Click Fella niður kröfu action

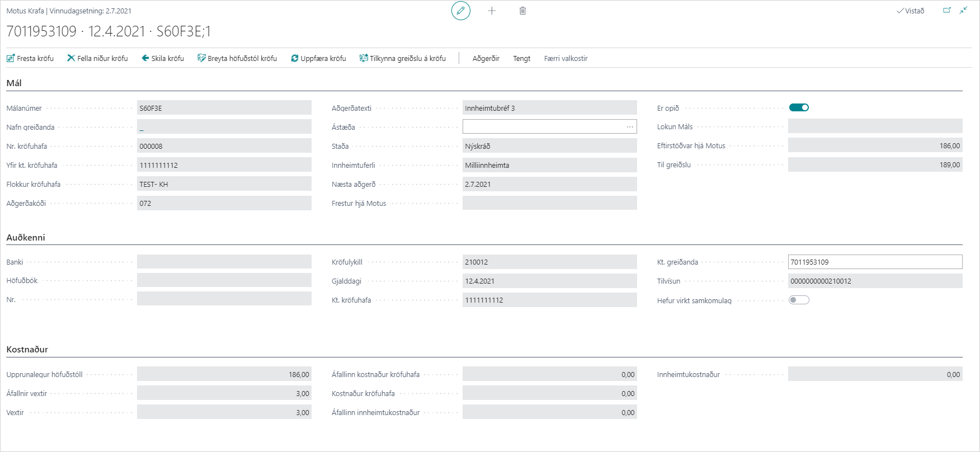97,58
